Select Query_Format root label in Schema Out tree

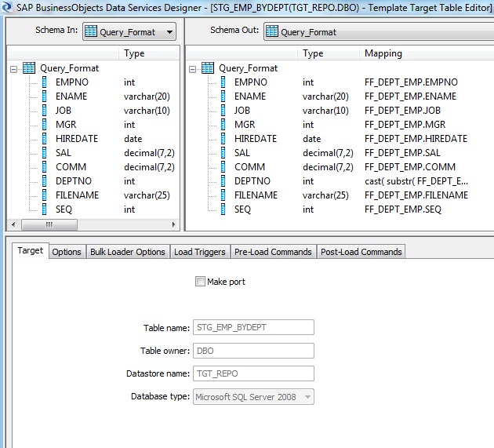249,68
